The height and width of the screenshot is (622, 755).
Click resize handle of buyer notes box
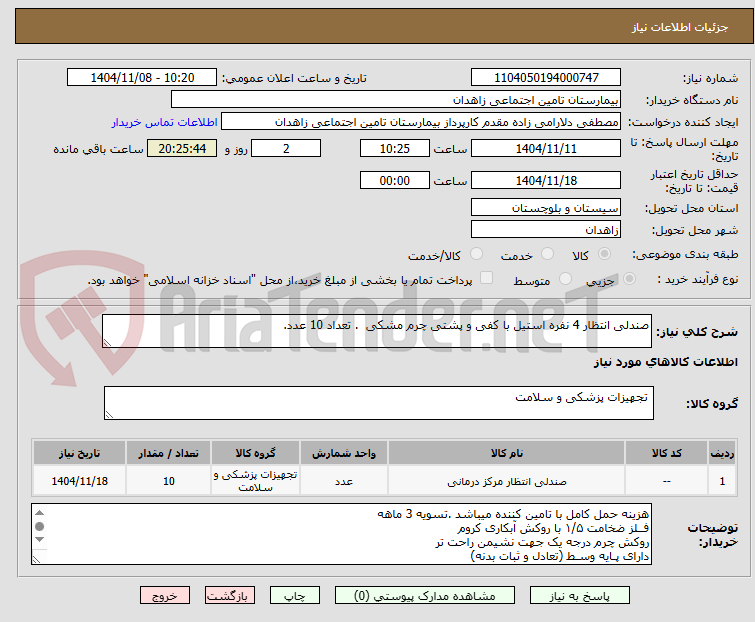37,559
